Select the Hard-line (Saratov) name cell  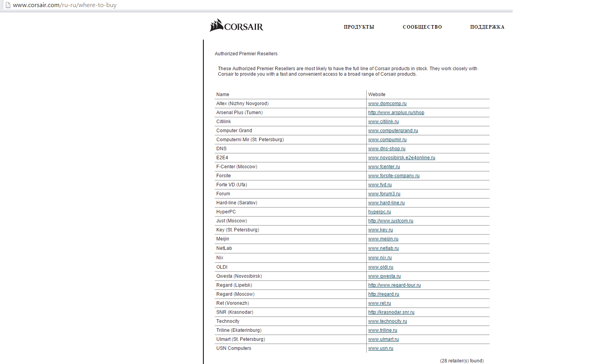click(291, 203)
